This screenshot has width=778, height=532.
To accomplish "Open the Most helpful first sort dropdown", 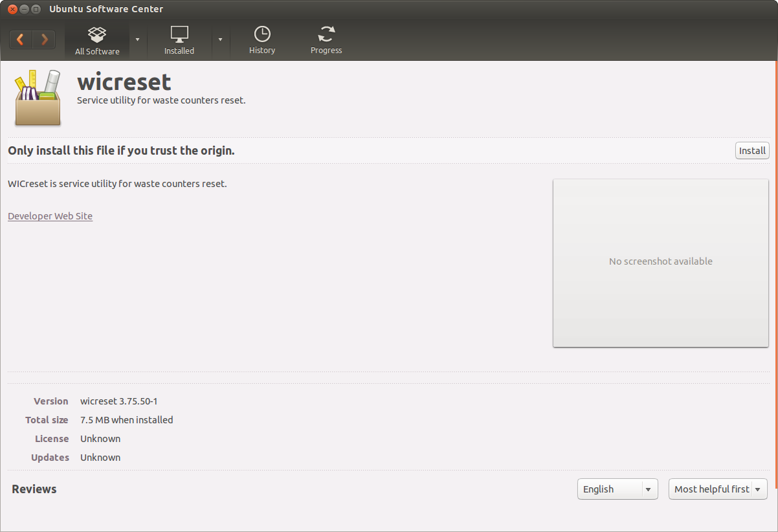I will [718, 489].
